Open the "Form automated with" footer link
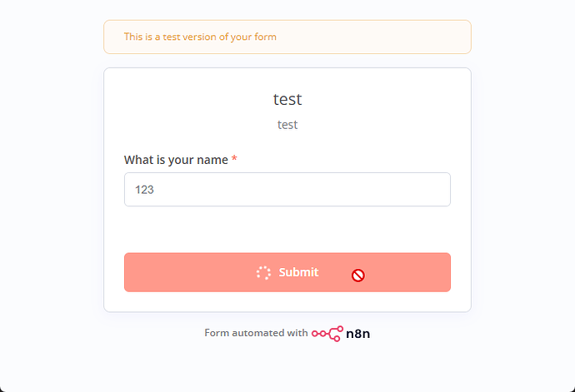 pyautogui.click(x=256, y=333)
